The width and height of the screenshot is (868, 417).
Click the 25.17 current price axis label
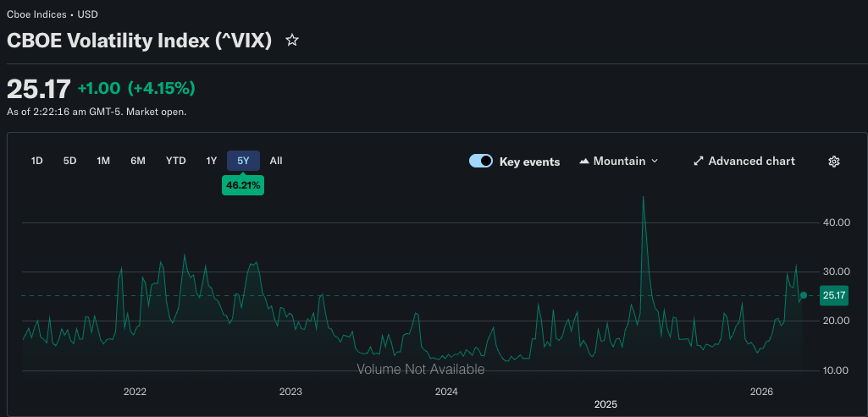tap(834, 295)
